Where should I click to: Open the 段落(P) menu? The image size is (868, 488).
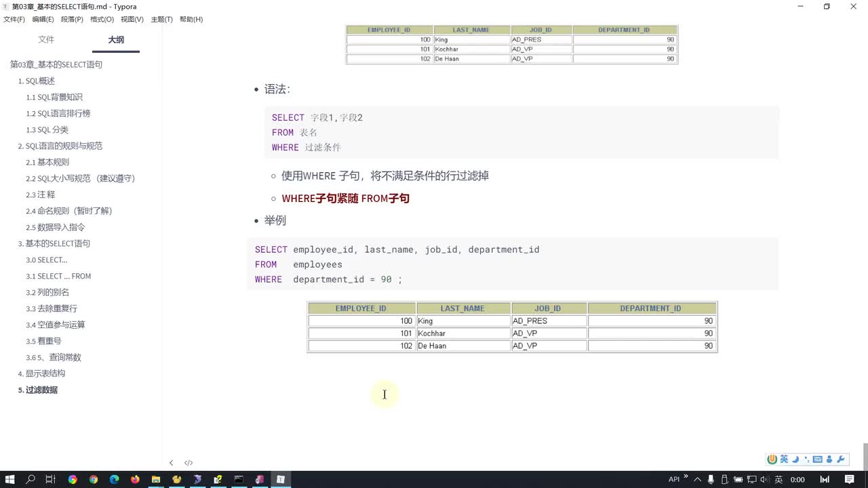click(x=72, y=19)
